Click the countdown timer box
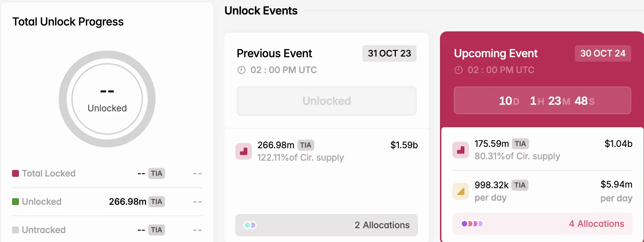Viewport: 644px width, 242px height. [542, 100]
